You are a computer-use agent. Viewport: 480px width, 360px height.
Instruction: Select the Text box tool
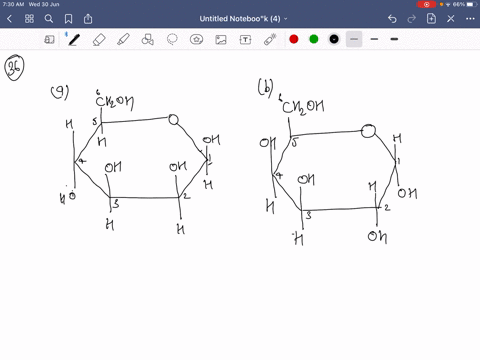[245, 40]
